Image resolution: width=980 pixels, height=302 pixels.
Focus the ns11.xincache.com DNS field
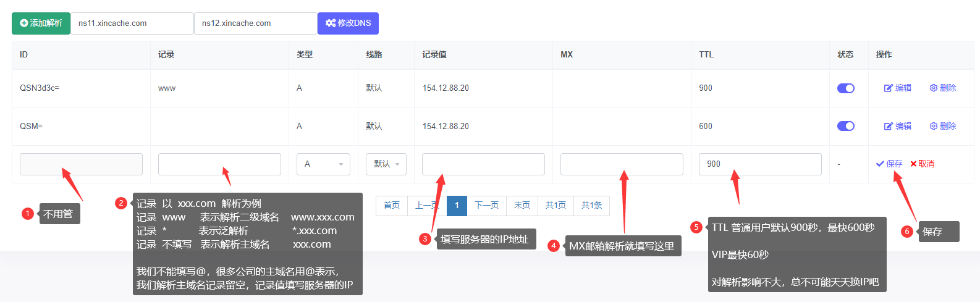pos(132,23)
